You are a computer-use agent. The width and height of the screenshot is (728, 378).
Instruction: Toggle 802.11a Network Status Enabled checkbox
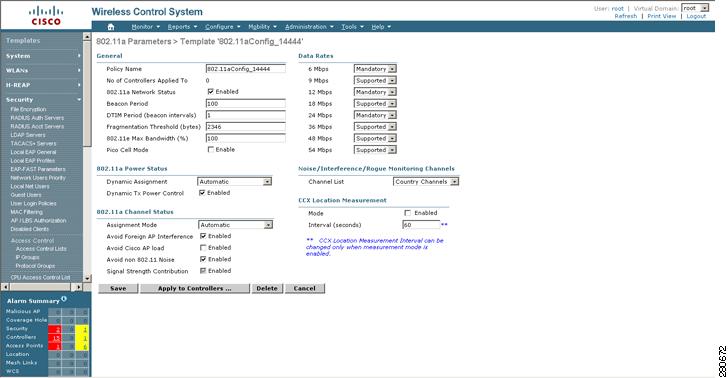pyautogui.click(x=211, y=91)
